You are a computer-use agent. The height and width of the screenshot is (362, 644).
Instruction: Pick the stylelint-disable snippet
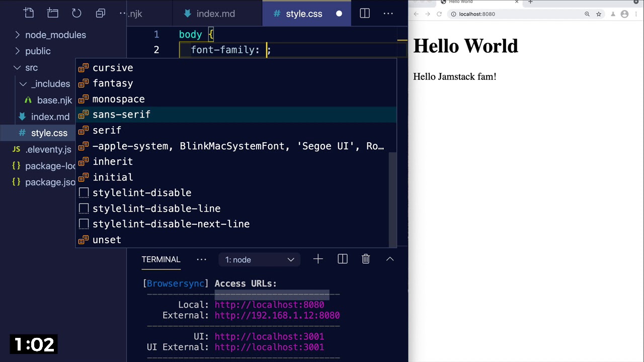pos(232,193)
